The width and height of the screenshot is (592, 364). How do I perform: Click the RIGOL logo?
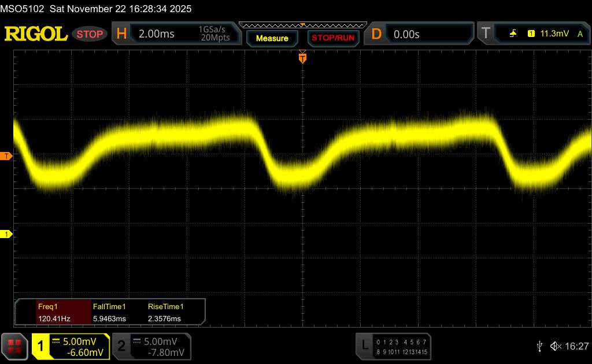36,34
